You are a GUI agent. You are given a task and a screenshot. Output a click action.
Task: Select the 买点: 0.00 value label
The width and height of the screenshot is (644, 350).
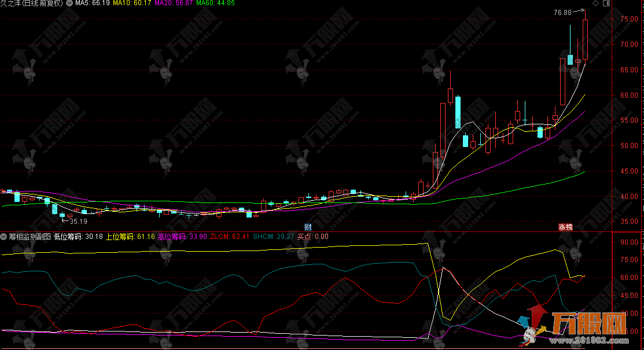coord(313,237)
